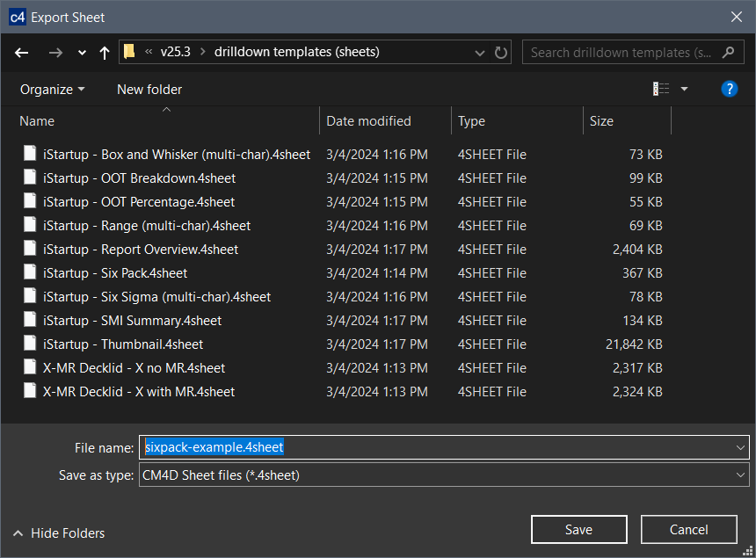The height and width of the screenshot is (558, 756).
Task: Open the recent locations dropdown arrow
Action: click(82, 53)
